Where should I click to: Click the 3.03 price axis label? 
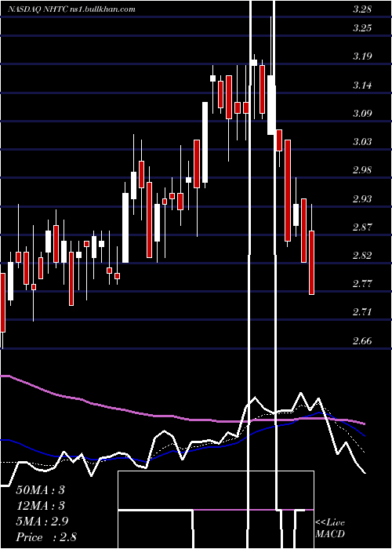(362, 142)
